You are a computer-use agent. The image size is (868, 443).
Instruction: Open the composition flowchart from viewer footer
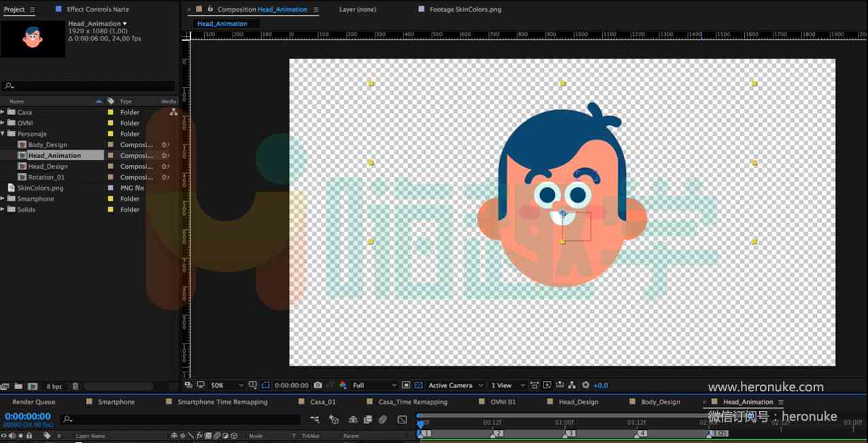click(x=571, y=385)
